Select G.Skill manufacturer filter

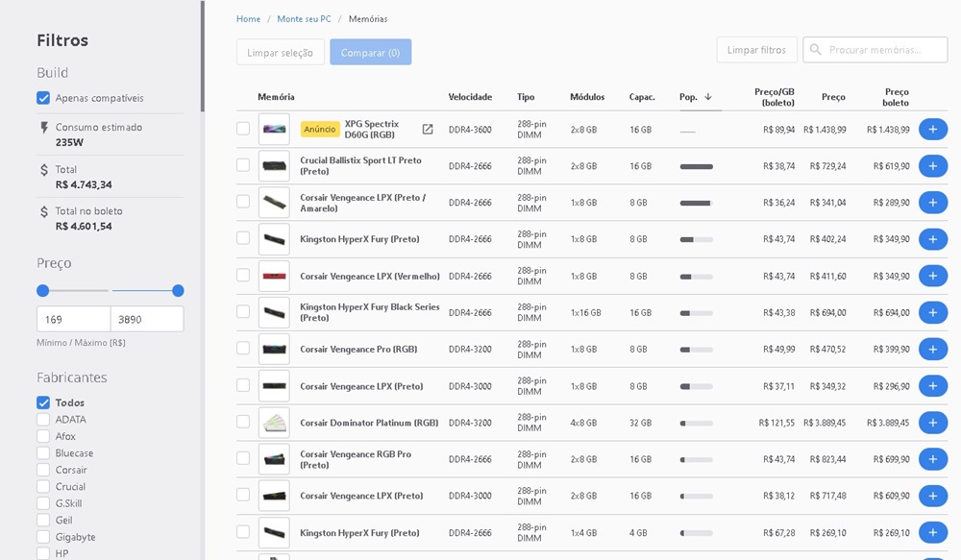click(43, 503)
